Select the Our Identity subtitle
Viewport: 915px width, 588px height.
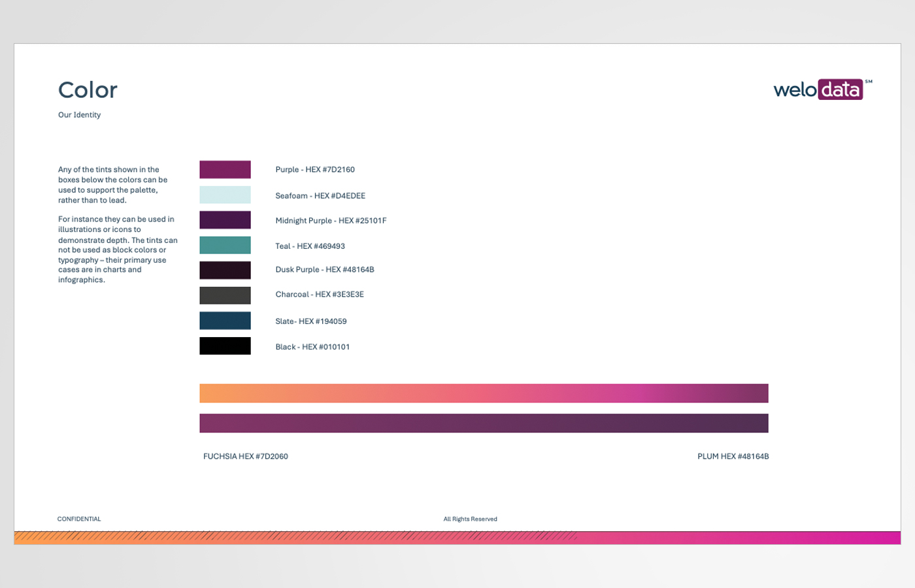[x=80, y=114]
